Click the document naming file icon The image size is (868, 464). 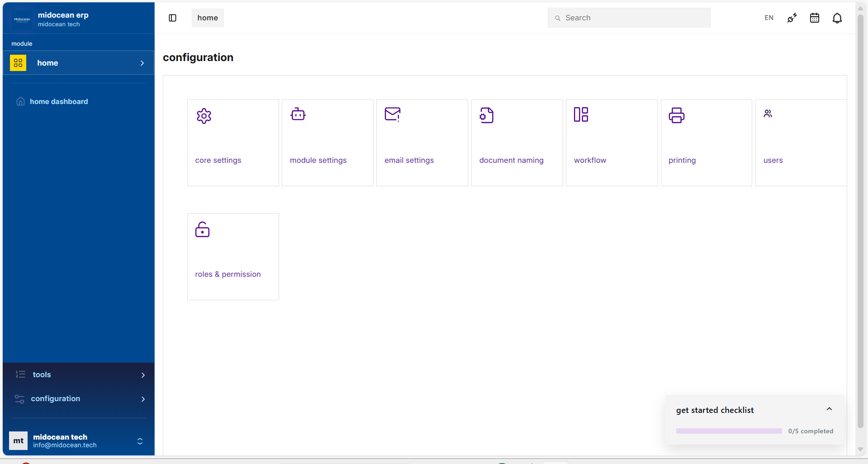click(487, 115)
